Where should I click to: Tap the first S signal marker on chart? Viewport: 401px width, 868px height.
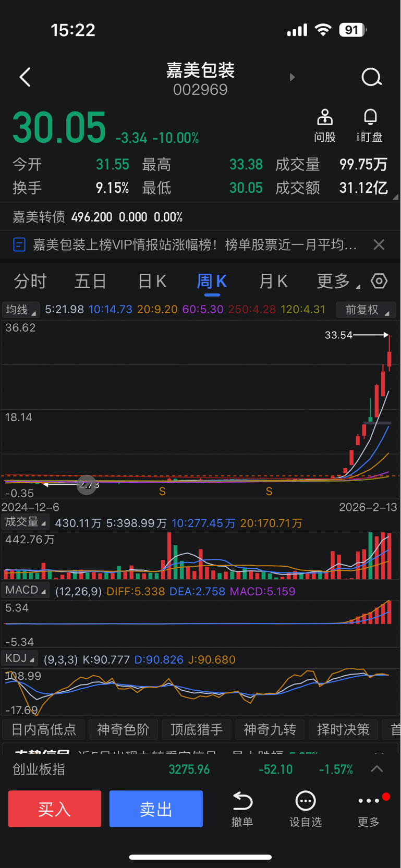163,492
